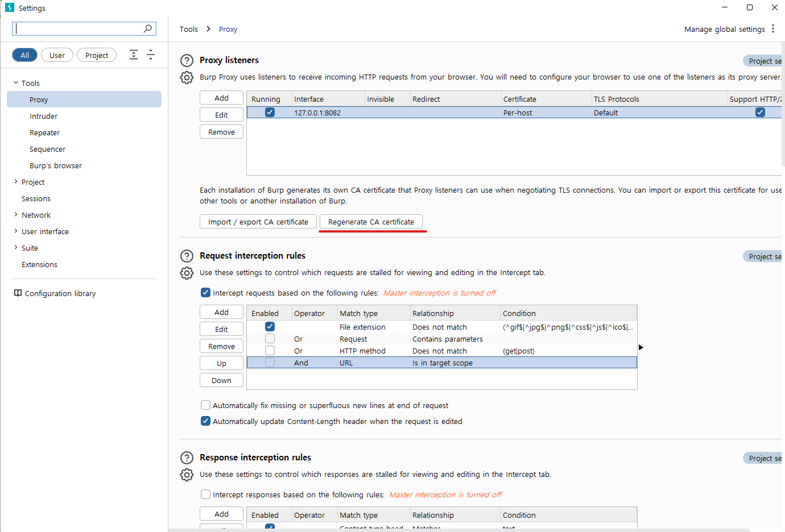This screenshot has width=785, height=532.
Task: Select the Project settings filter pill
Action: pos(97,55)
